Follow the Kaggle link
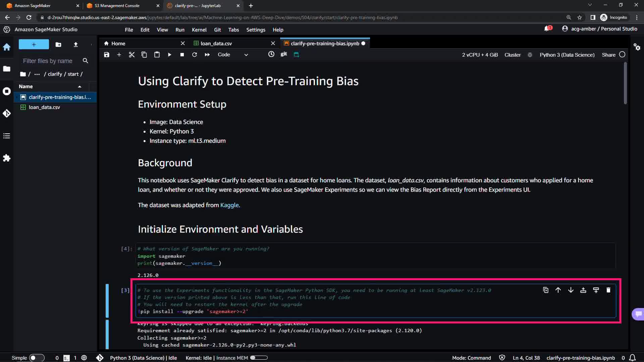Screen dimensions: 644x362 (x=229, y=205)
